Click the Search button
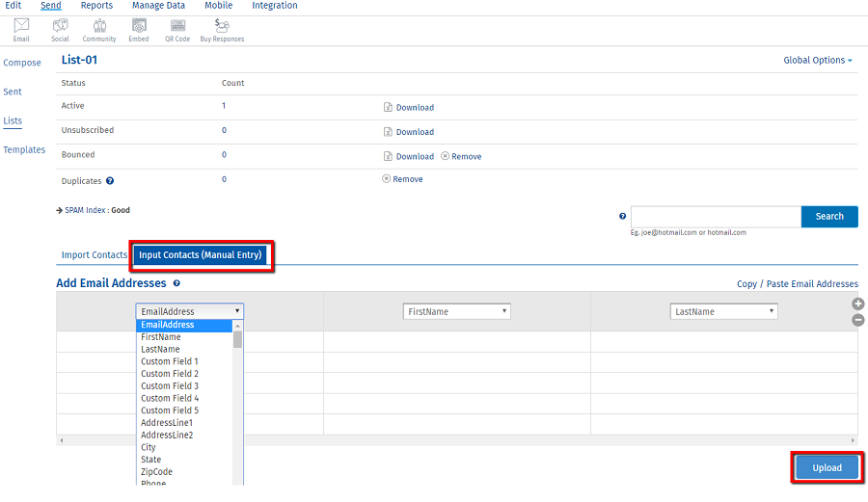This screenshot has height=502, width=868. tap(829, 216)
